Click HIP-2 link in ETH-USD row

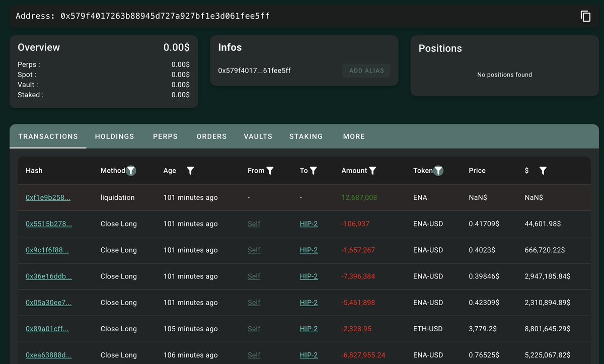(309, 329)
